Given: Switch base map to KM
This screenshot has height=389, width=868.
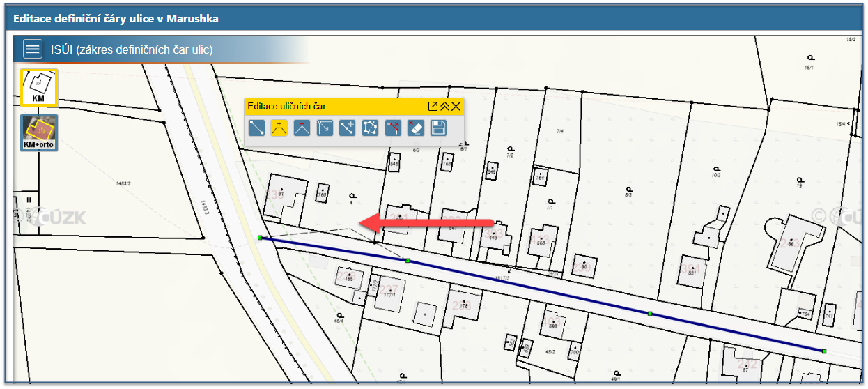Looking at the screenshot, I should pos(38,88).
